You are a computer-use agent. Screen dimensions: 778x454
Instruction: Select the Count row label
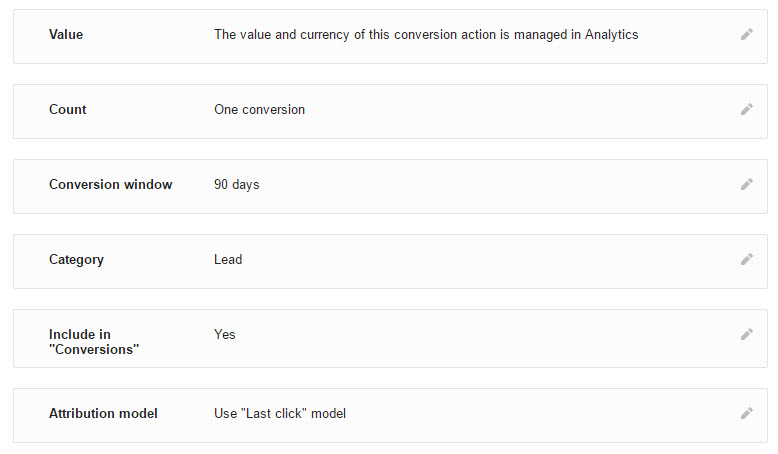click(x=67, y=110)
